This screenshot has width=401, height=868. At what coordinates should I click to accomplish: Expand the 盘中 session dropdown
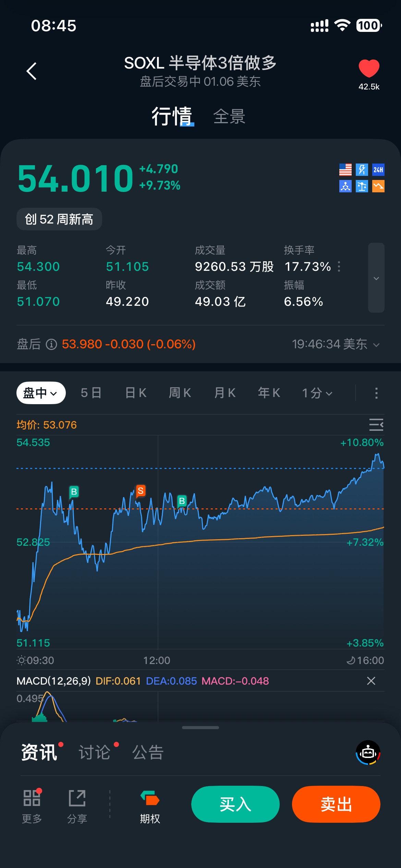click(x=41, y=393)
